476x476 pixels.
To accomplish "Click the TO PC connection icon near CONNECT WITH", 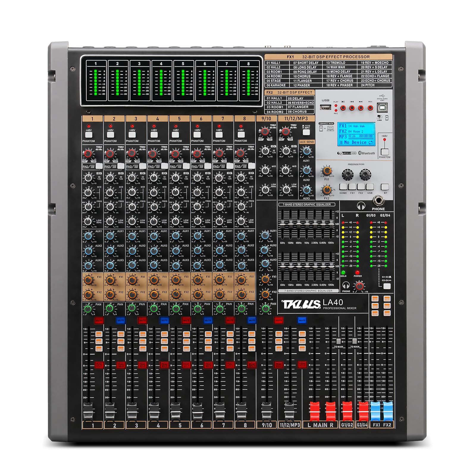I will coord(330,129).
